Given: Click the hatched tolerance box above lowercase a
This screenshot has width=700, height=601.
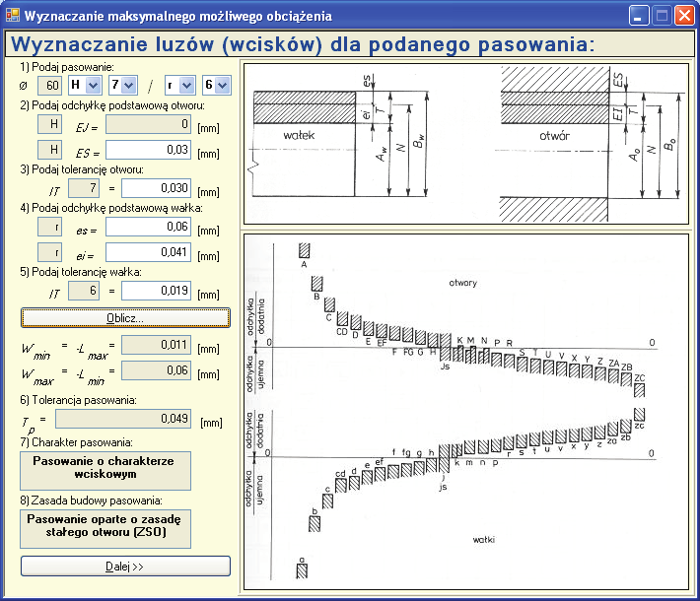Looking at the screenshot, I should point(302,570).
